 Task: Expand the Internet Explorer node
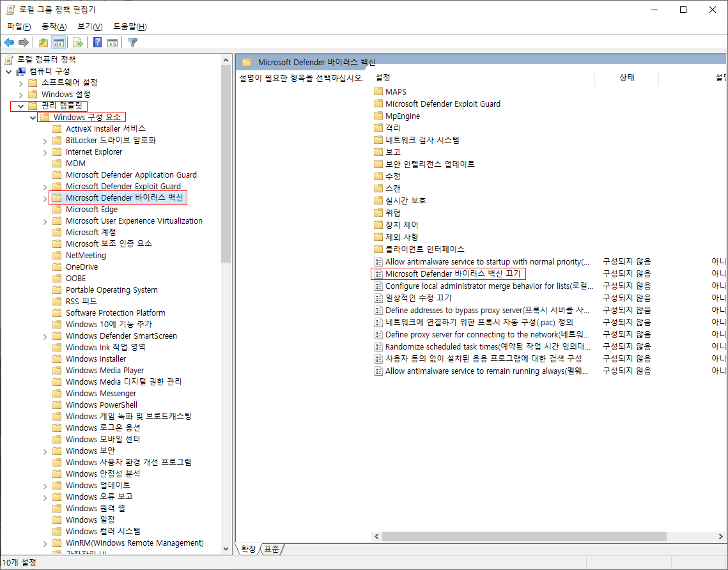point(45,152)
